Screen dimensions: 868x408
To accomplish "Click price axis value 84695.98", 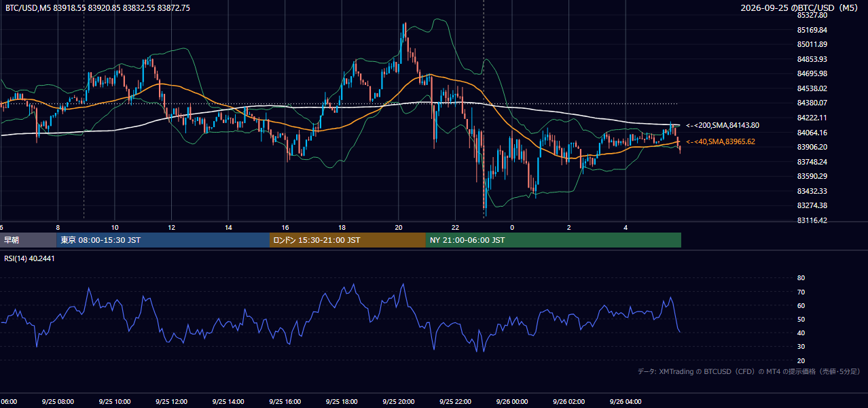I will [x=812, y=73].
